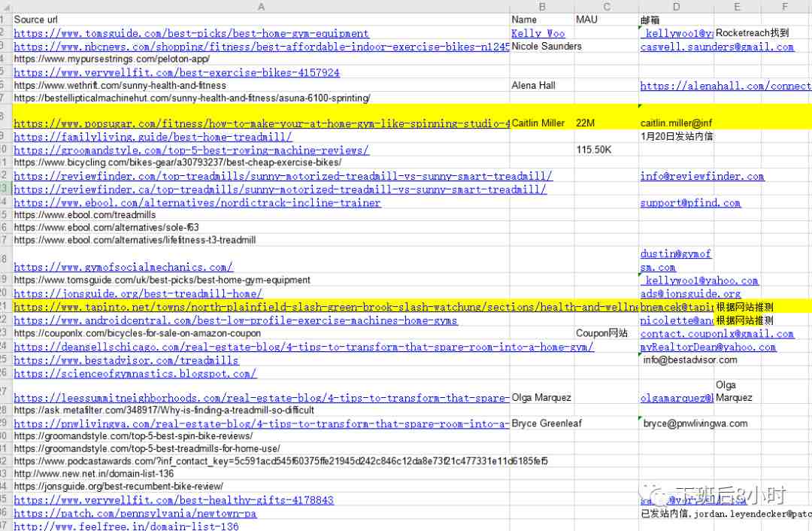Open the tomsguide best-home-gym-equipment link

pyautogui.click(x=191, y=33)
